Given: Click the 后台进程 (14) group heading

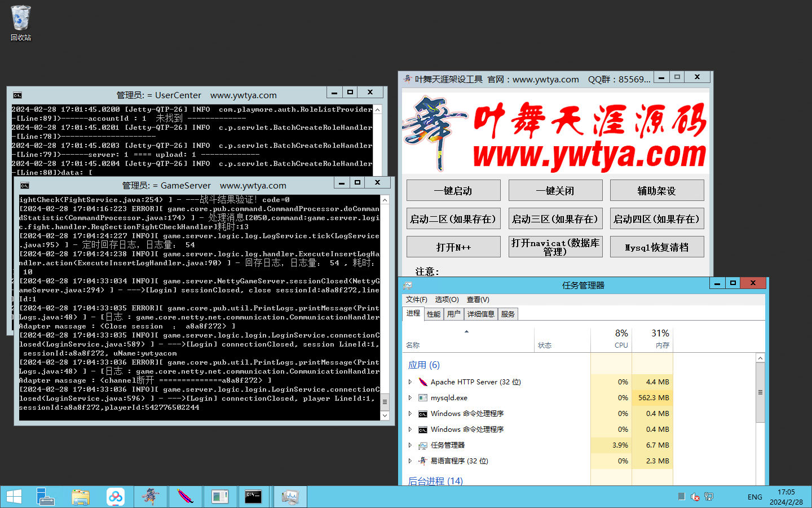Looking at the screenshot, I should (x=435, y=481).
